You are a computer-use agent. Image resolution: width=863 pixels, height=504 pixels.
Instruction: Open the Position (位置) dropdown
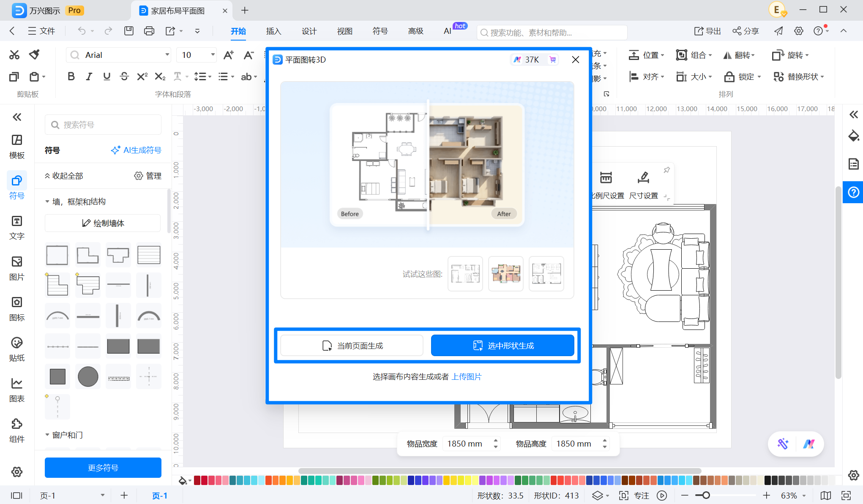point(647,55)
